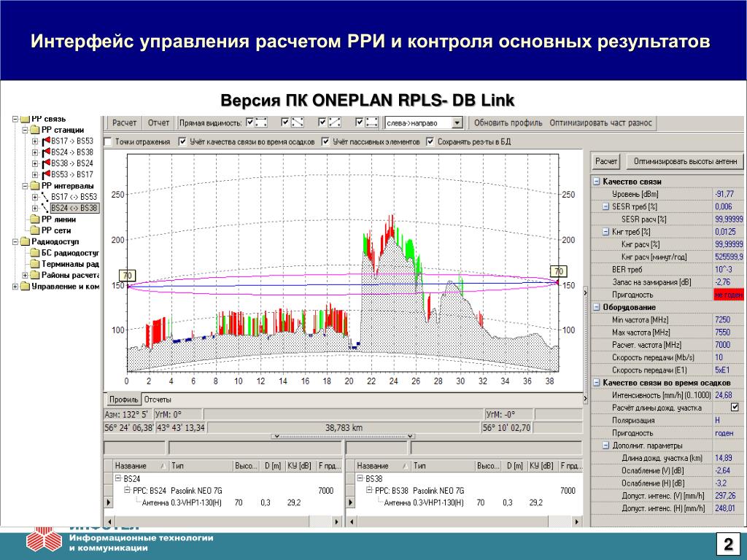Image resolution: width=747 pixels, height=560 pixels.
Task: Click the line-of-sight icon with descending diagonal
Action: (x=298, y=122)
